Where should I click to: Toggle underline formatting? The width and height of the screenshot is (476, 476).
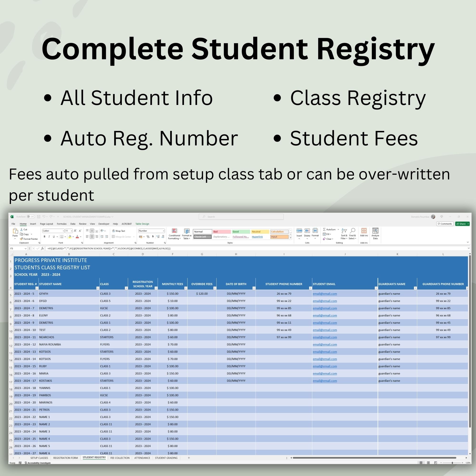tap(54, 237)
